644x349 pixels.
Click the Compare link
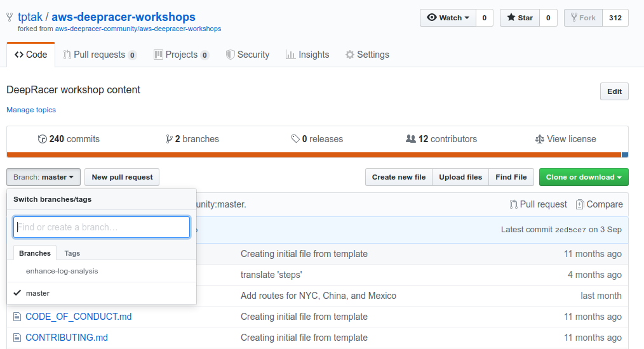coord(600,204)
